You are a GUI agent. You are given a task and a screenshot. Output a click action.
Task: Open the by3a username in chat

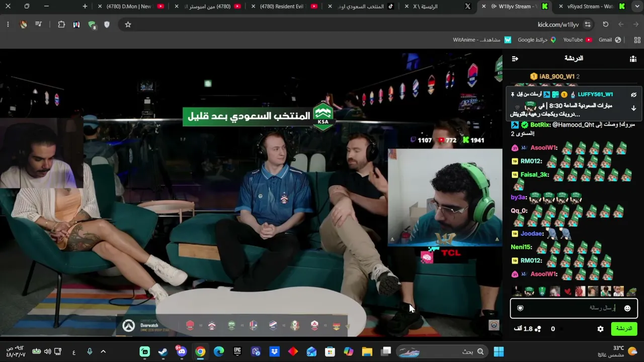(518, 198)
